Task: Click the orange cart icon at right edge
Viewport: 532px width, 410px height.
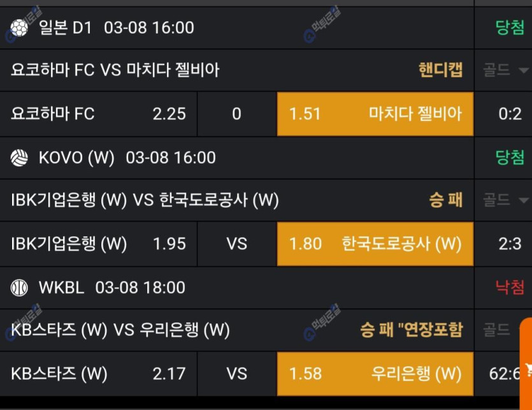Action: point(528,369)
